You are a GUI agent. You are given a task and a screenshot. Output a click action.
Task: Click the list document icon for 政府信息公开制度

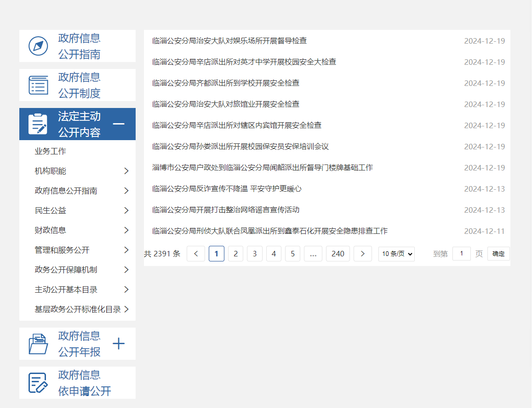[x=38, y=85]
